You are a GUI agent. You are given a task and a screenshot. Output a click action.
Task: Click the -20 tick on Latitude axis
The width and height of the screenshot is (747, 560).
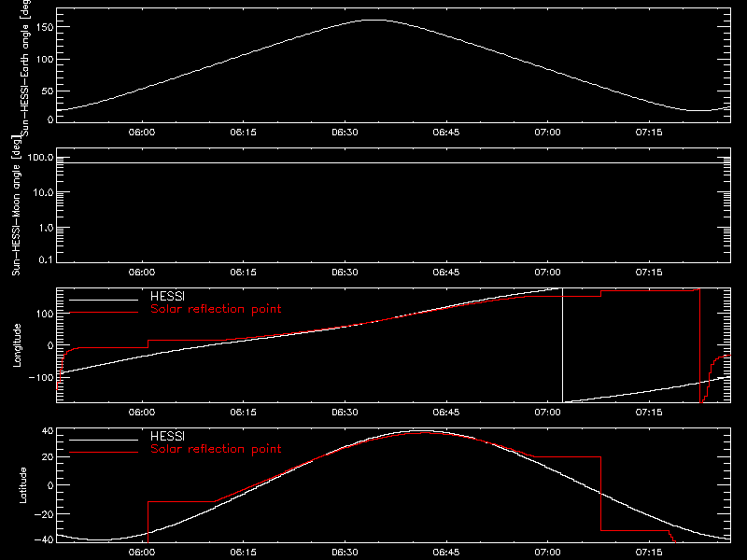click(44, 514)
